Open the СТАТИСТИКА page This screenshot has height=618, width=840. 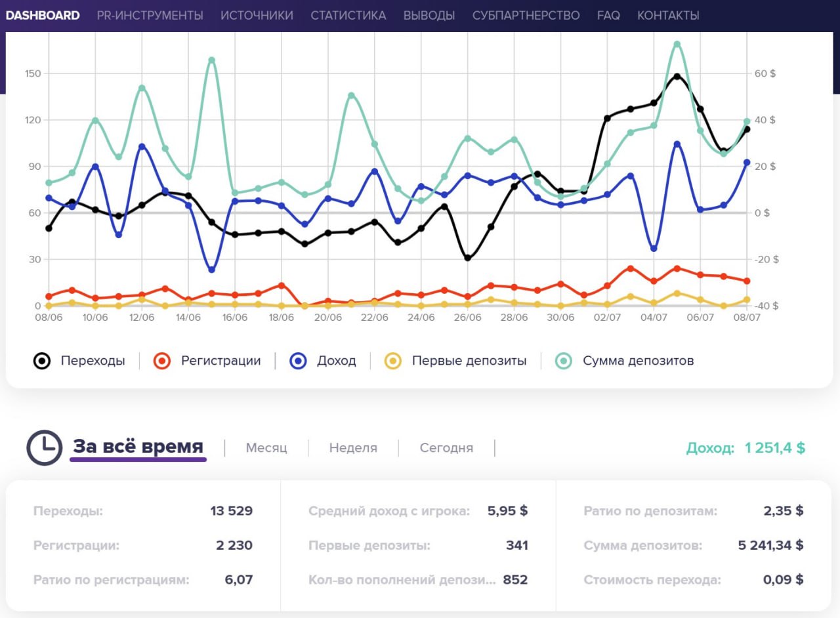(x=348, y=15)
